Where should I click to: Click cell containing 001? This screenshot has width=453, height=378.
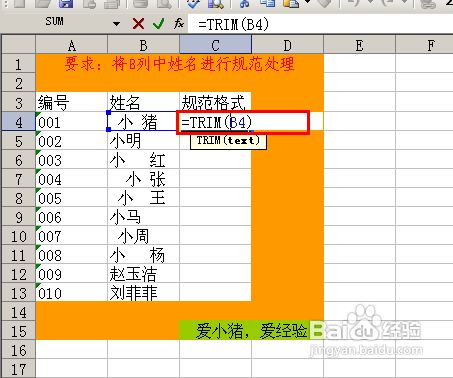(x=72, y=121)
